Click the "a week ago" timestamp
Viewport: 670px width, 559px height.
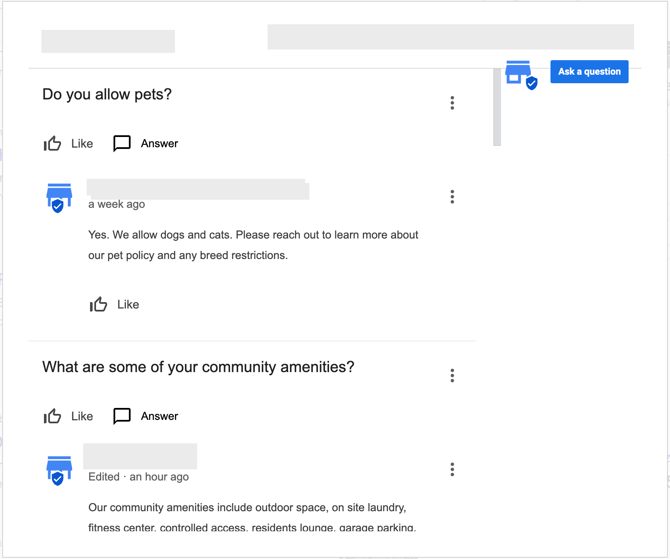coord(116,205)
